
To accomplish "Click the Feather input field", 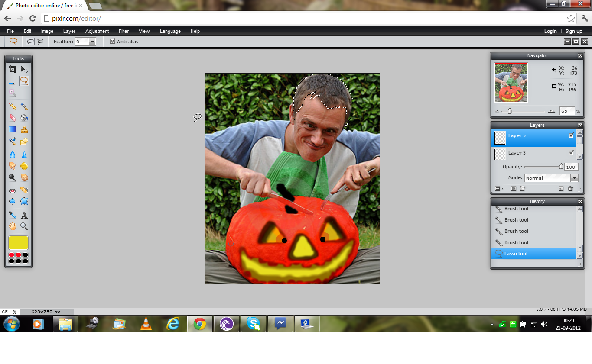I will (x=81, y=42).
